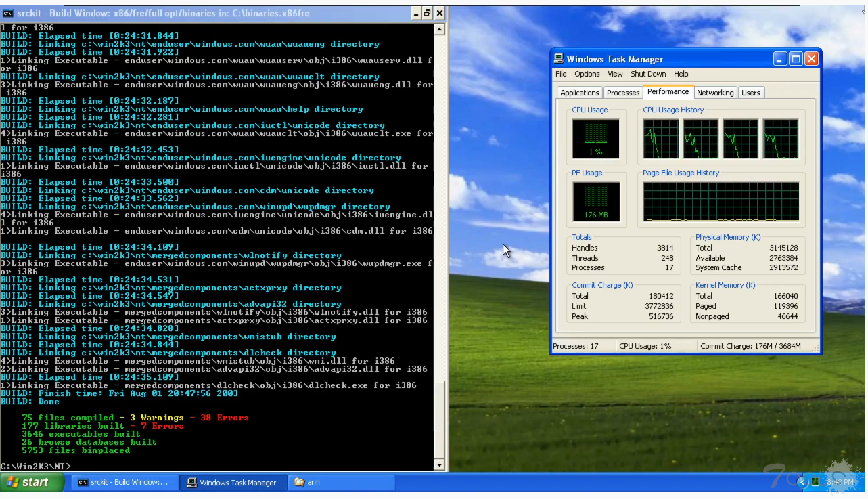
Task: Open the View menu in Task Manager
Action: [x=615, y=74]
